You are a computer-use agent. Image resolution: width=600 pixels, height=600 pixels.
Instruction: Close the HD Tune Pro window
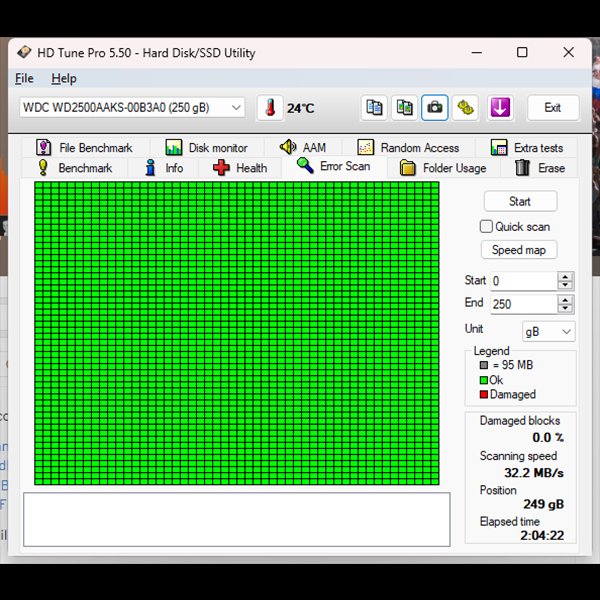pyautogui.click(x=569, y=52)
